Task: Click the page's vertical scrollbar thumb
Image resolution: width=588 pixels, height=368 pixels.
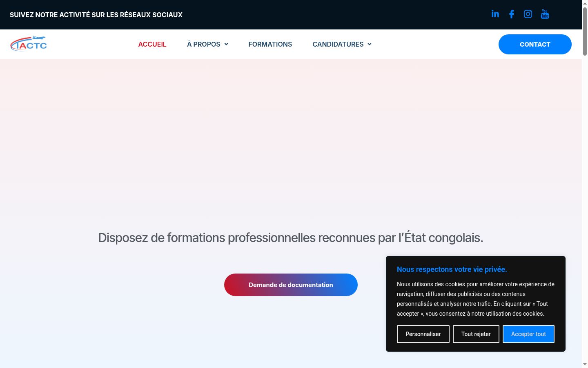Action: click(585, 31)
